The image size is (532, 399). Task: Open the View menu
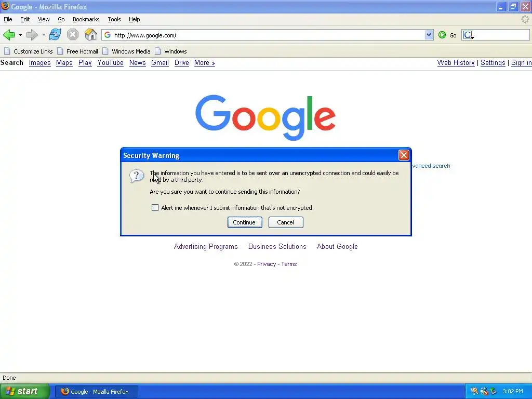(44, 19)
